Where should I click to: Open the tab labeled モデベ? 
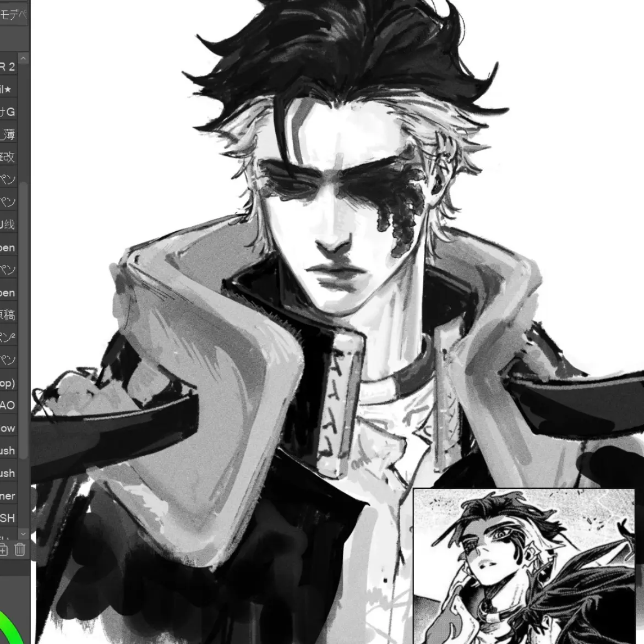click(x=13, y=15)
